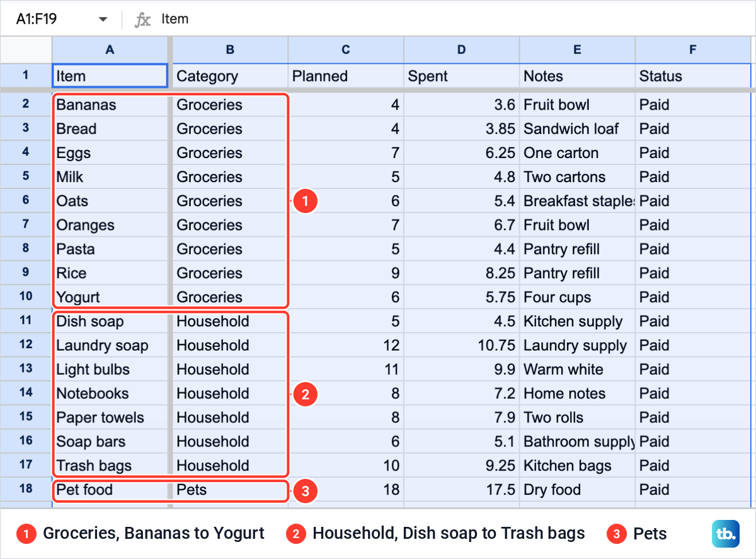Click the Breakfast staples note

(x=577, y=201)
